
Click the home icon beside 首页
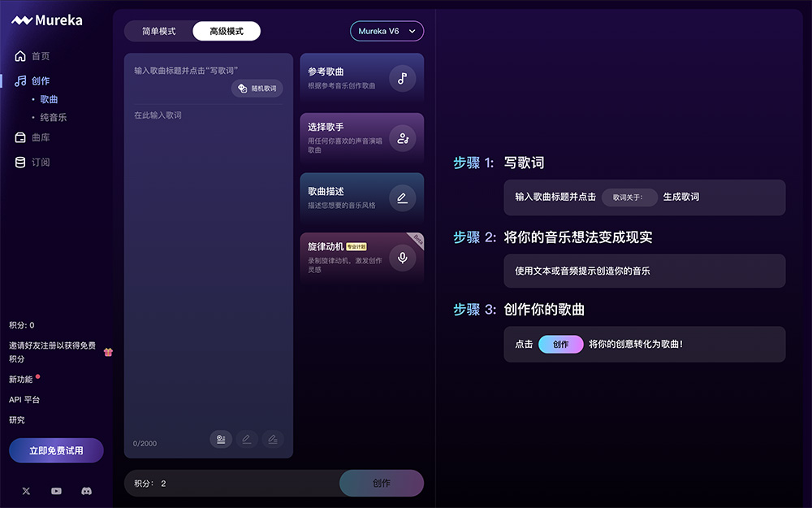pos(20,56)
